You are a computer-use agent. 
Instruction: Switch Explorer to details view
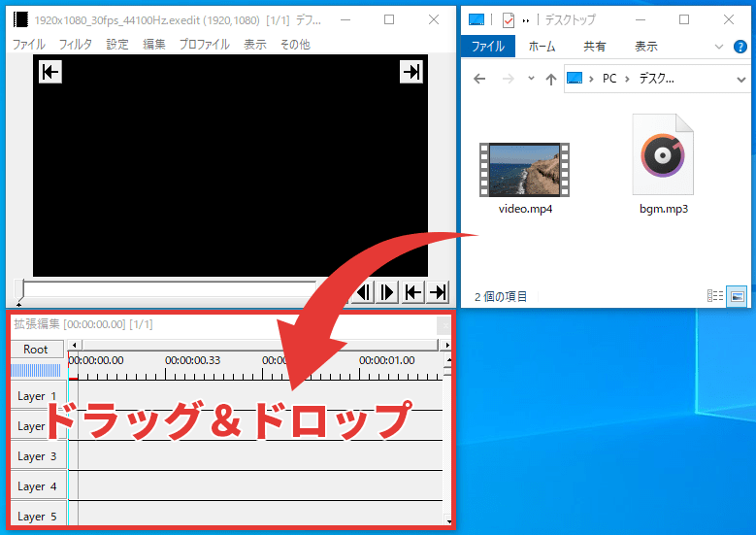click(714, 296)
